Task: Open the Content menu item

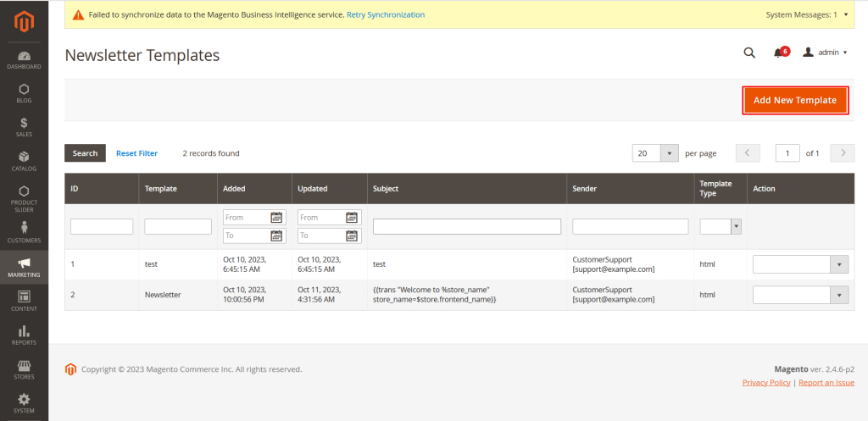Action: [x=24, y=301]
